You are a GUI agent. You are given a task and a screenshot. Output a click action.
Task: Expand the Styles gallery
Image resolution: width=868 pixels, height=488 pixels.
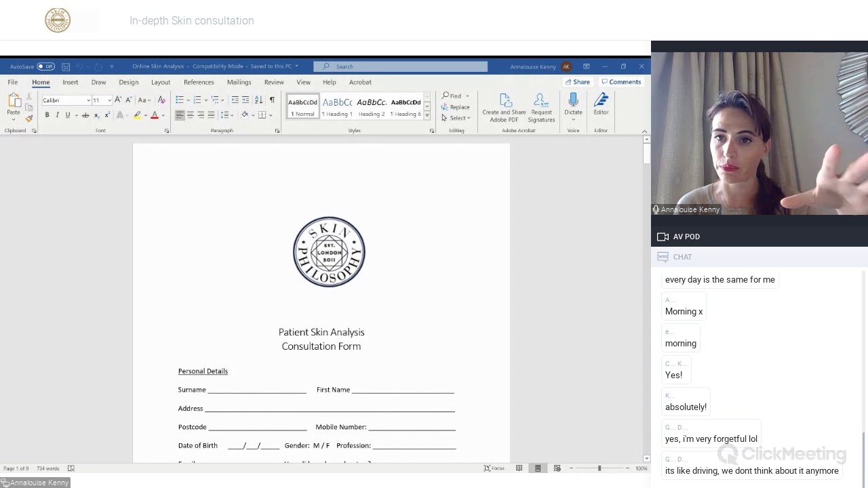427,115
